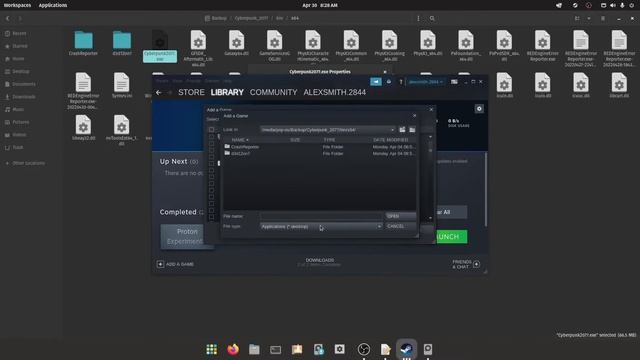This screenshot has height=360, width=640.
Task: Click the Steam icon in the dock
Action: 406,349
